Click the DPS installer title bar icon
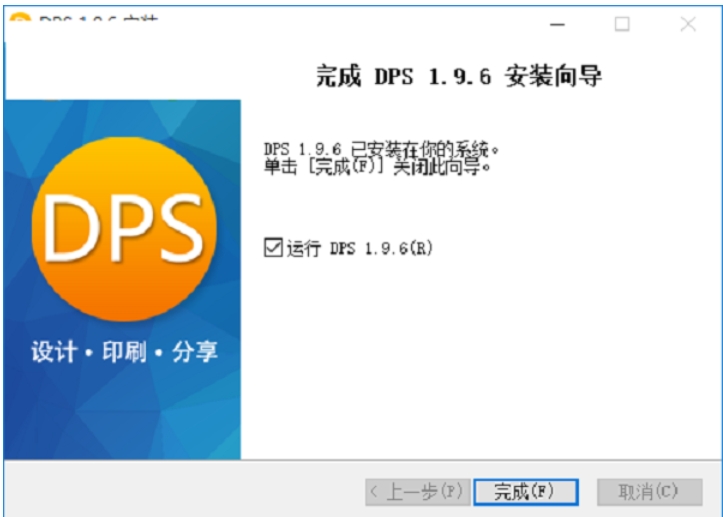This screenshot has height=517, width=723. 20,19
